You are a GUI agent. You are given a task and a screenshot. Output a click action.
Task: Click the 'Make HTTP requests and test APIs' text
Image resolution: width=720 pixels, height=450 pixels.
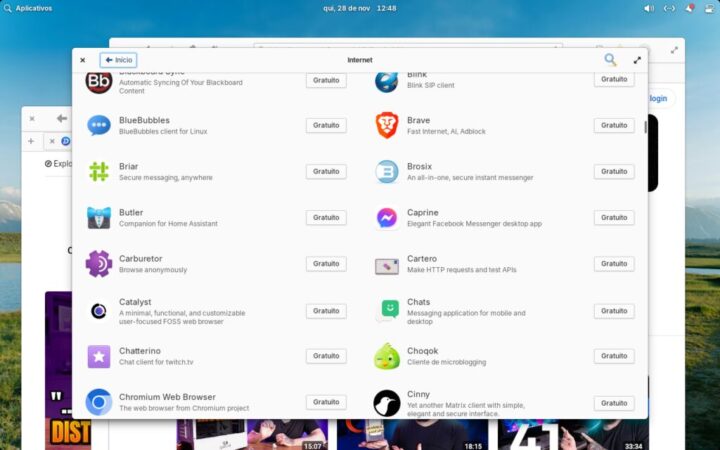tap(461, 270)
